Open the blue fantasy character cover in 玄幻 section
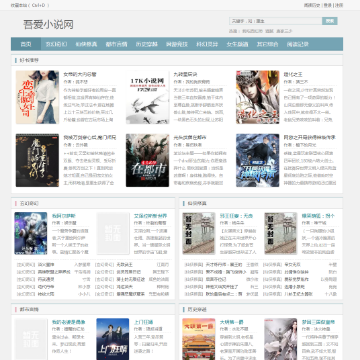The width and height of the screenshot is (360, 360). point(31,233)
